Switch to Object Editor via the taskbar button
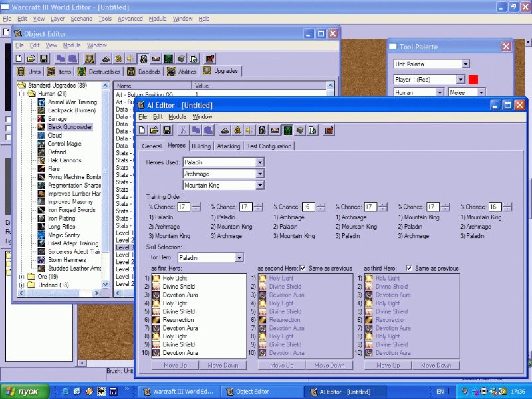Screen dimensions: 532x399 click(262, 392)
